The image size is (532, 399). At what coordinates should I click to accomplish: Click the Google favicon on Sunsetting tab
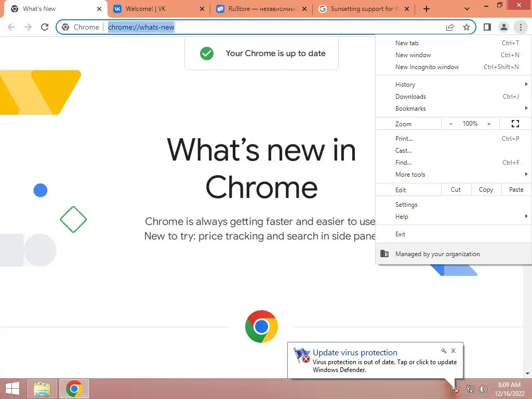point(322,9)
